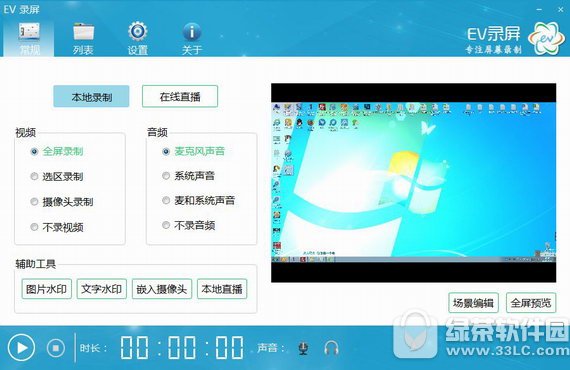Image resolution: width=570 pixels, height=370 pixels.
Task: Minimize the EV录屏 window
Action: point(539,9)
